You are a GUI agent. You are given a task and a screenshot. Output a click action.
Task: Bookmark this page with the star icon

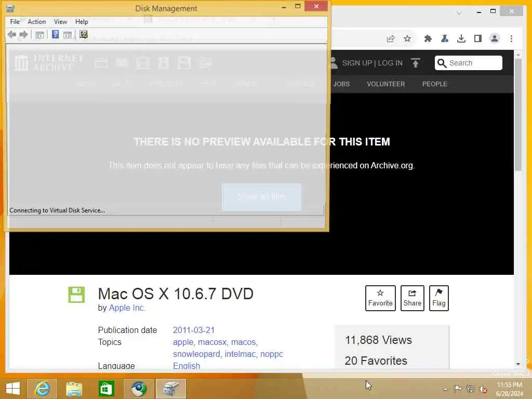[x=407, y=38]
